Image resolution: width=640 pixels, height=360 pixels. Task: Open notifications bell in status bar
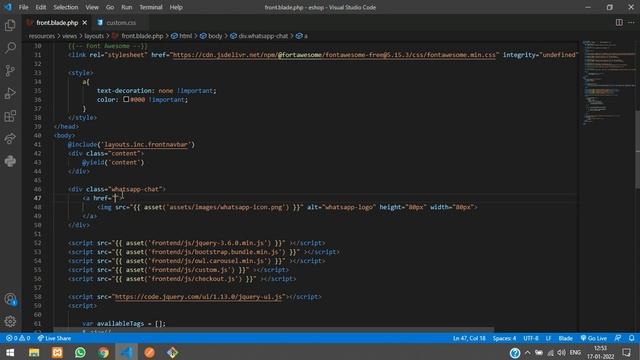631,338
